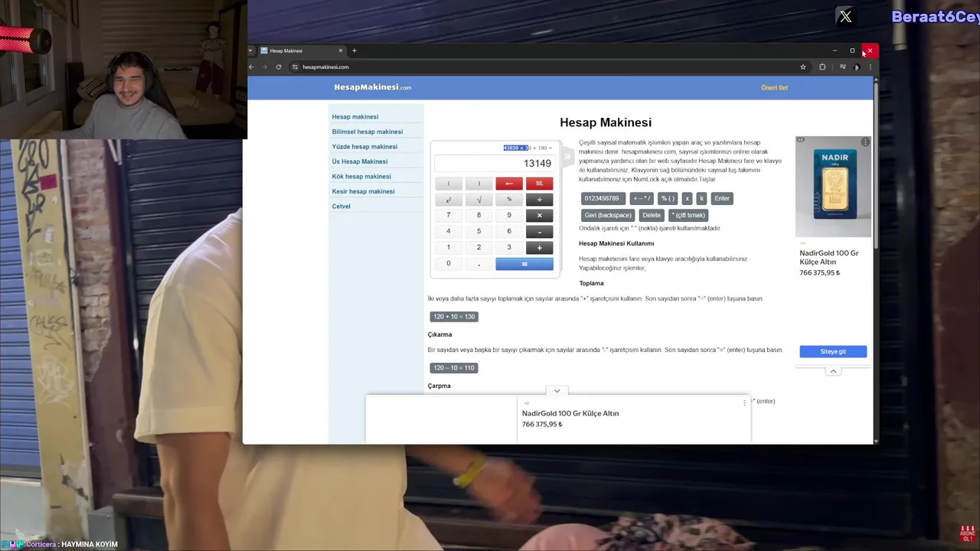The width and height of the screenshot is (980, 551).
Task: Go back using the browser back arrow
Action: (x=251, y=67)
